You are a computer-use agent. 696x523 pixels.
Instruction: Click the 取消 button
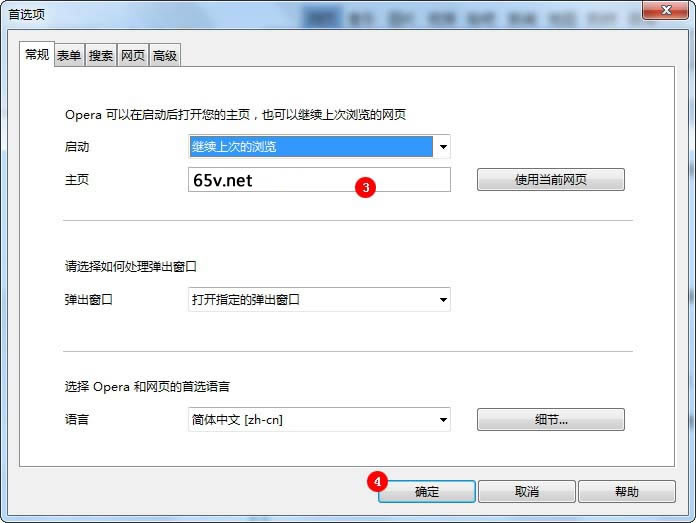pyautogui.click(x=527, y=491)
